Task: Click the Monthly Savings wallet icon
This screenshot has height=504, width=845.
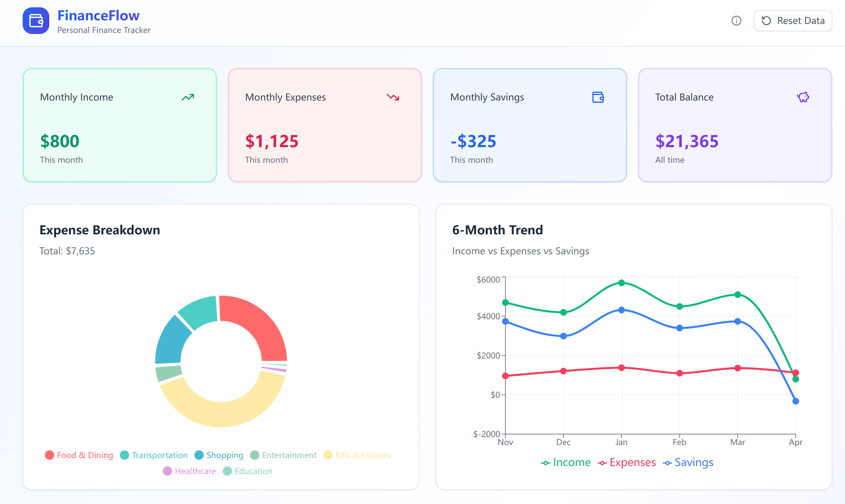Action: pos(598,98)
